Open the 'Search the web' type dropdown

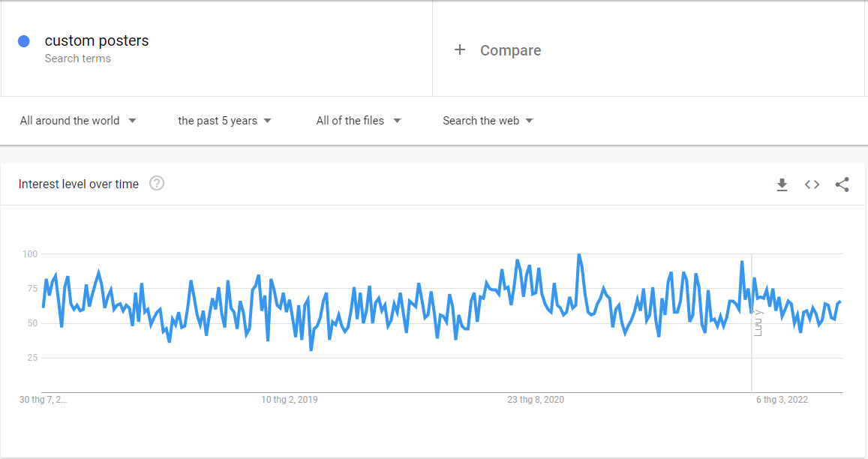[488, 121]
